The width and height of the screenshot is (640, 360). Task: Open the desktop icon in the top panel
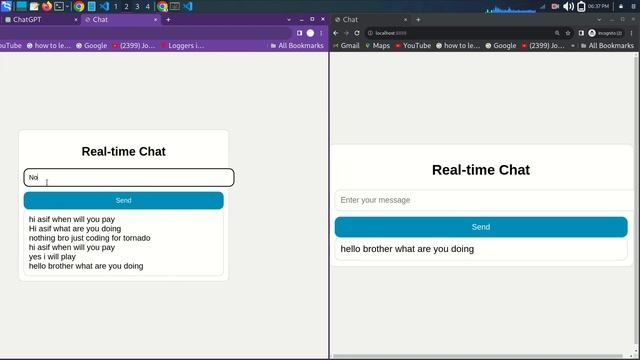click(21, 6)
